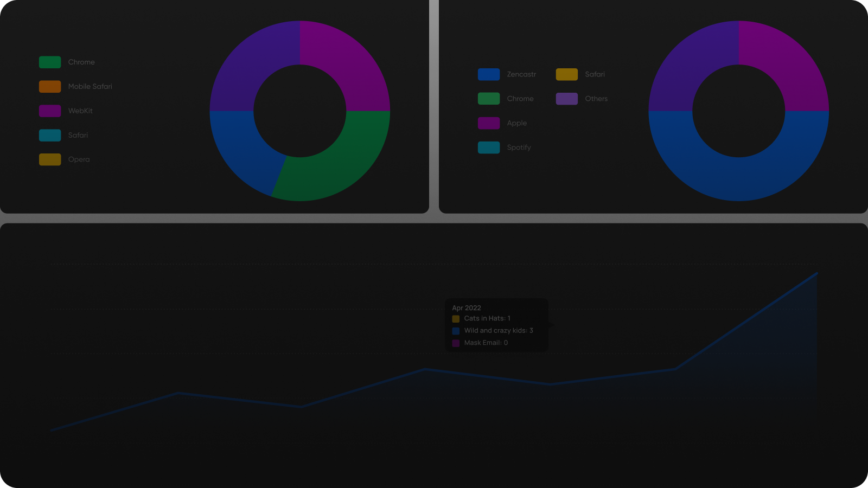868x488 pixels.
Task: Click the Chrome legend swatch in browser chart
Action: 49,62
